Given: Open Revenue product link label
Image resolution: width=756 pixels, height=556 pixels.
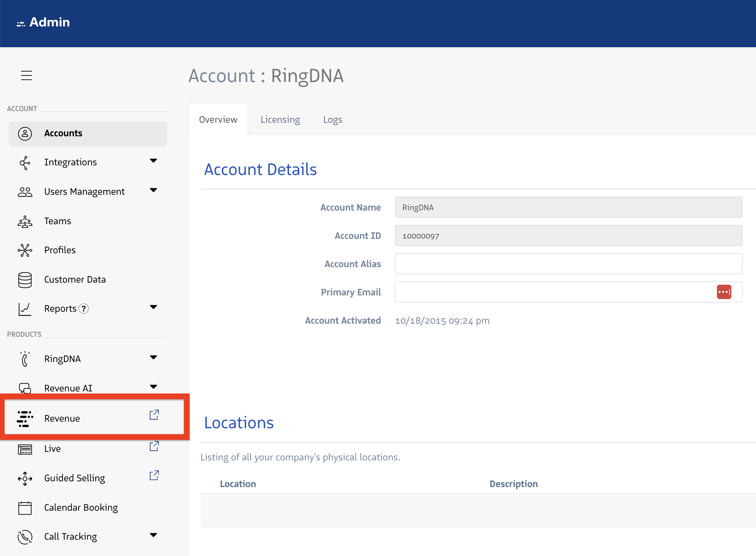Looking at the screenshot, I should tap(62, 419).
